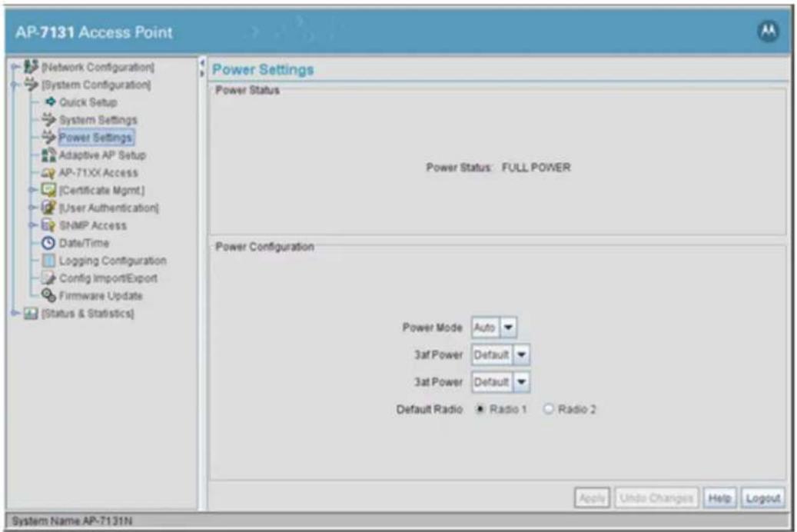Click the Config Import/Export icon

click(48, 278)
